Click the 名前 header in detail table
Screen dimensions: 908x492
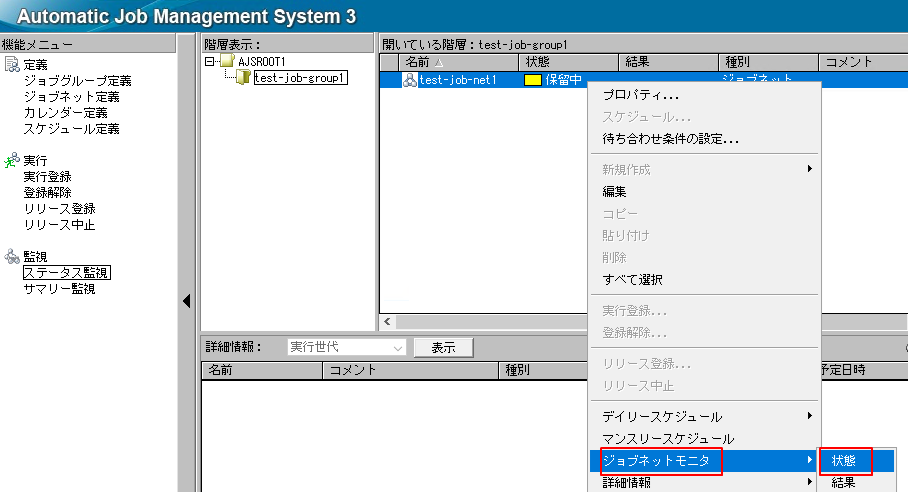(262, 370)
